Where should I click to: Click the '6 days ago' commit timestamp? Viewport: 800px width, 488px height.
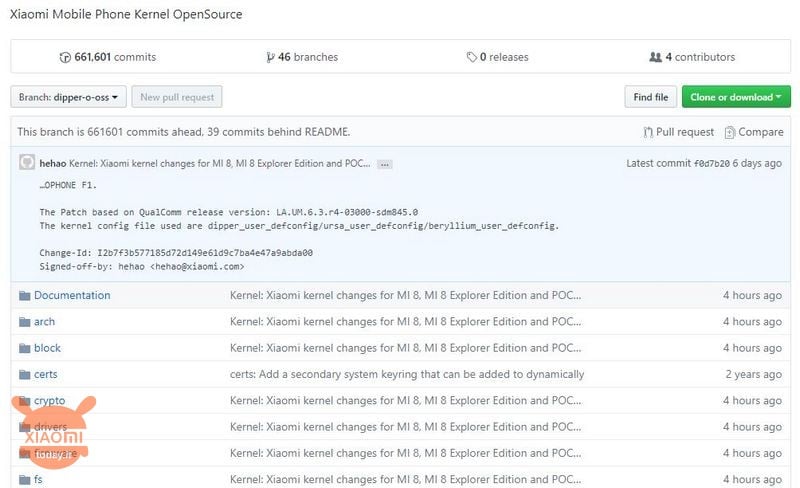tap(757, 163)
